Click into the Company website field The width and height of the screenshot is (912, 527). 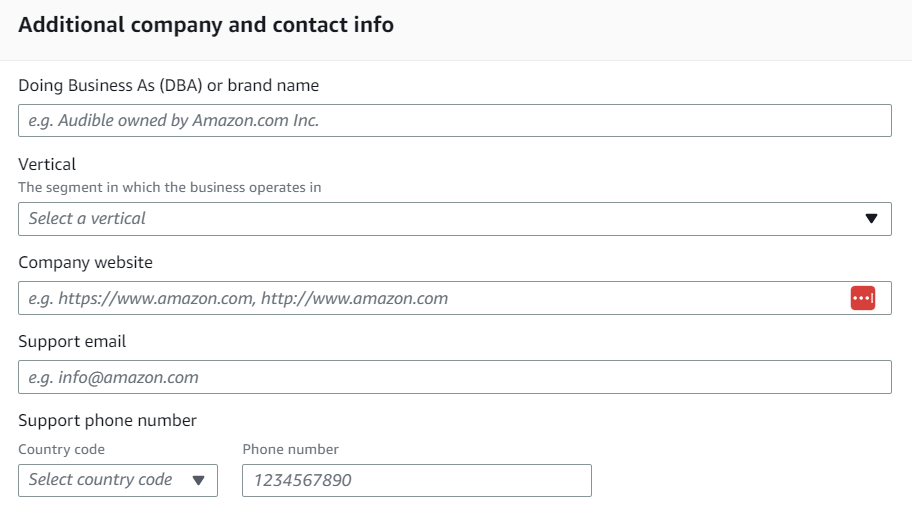click(x=430, y=298)
